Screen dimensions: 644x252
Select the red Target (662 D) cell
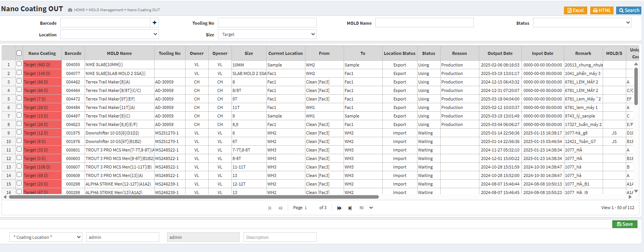point(42,65)
